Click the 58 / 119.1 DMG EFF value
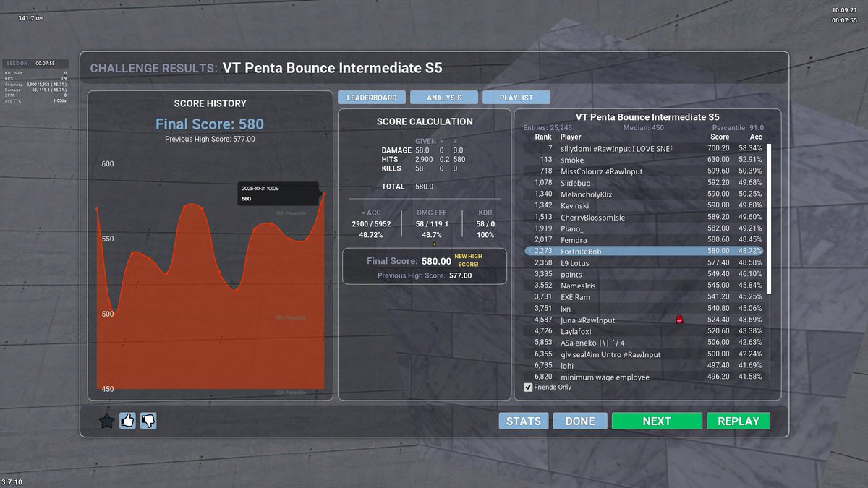This screenshot has width=868, height=488. tap(432, 224)
